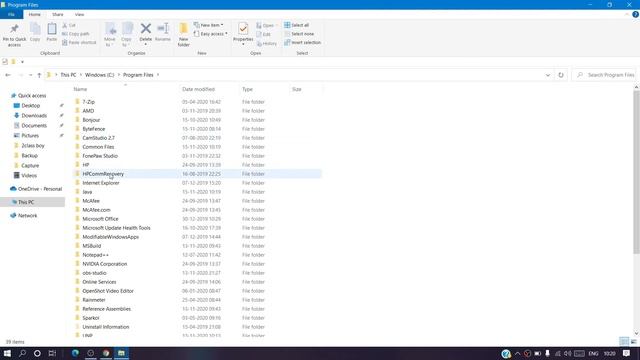Click Select all in ribbon

[x=296, y=25]
